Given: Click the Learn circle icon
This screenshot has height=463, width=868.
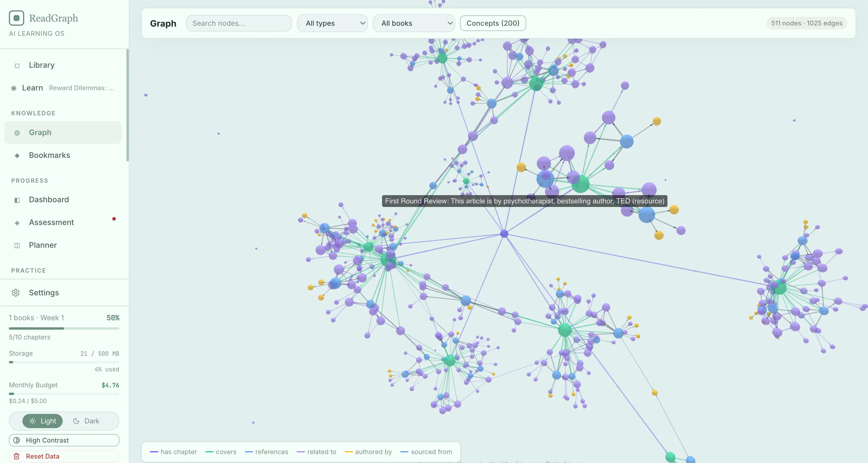Looking at the screenshot, I should (x=14, y=88).
